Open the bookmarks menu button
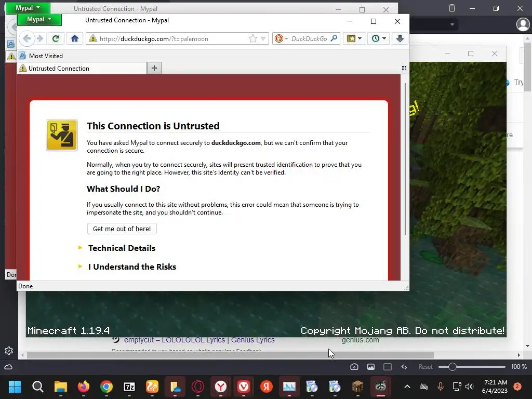The image size is (532, 399). pyautogui.click(x=354, y=38)
